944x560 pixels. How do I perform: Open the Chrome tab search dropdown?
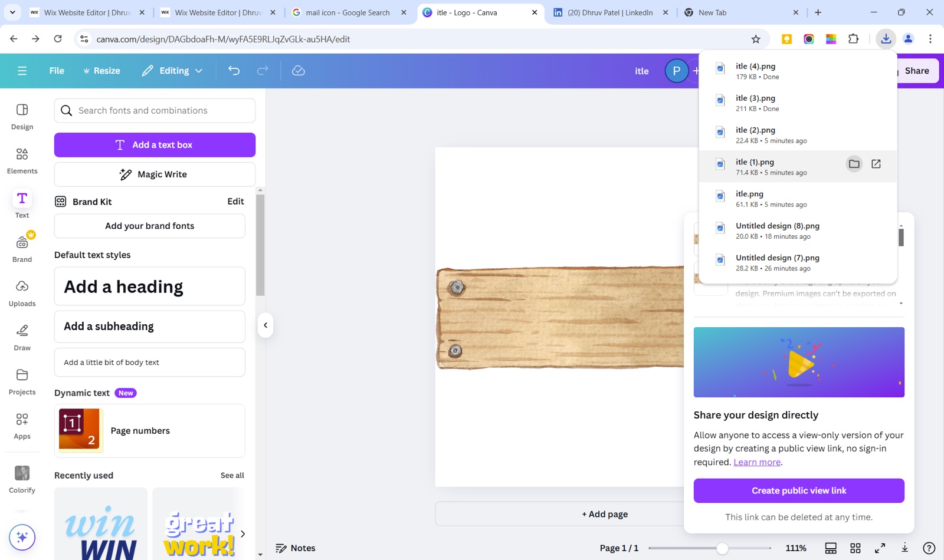12,12
